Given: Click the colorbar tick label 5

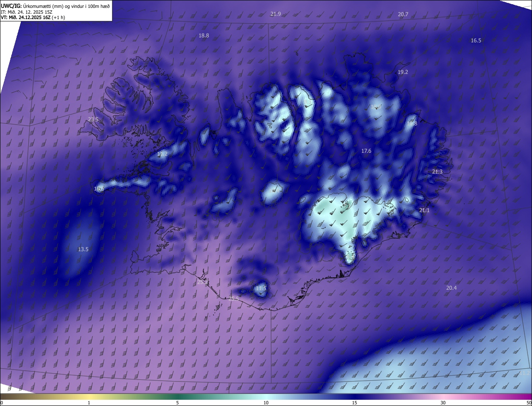Looking at the screenshot, I should point(177,403).
